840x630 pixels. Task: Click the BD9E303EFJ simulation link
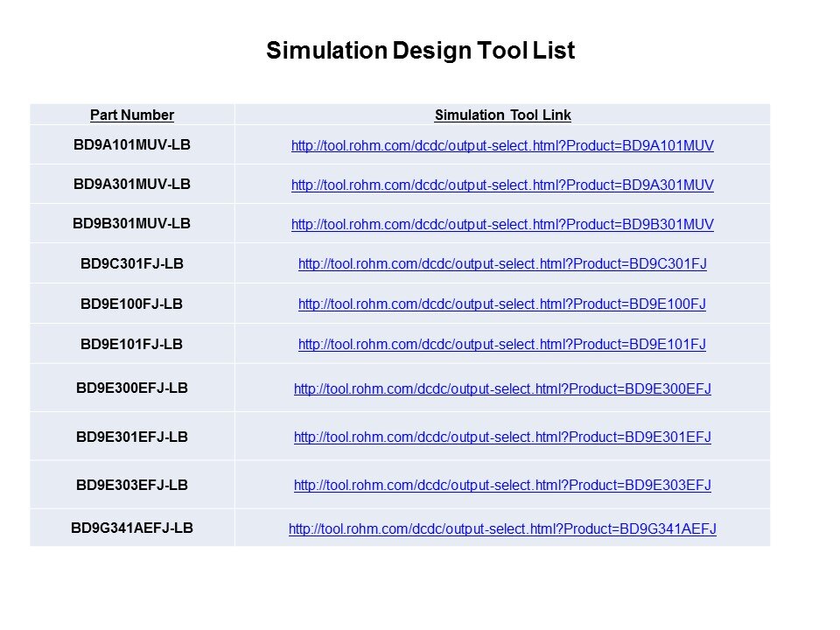point(502,485)
